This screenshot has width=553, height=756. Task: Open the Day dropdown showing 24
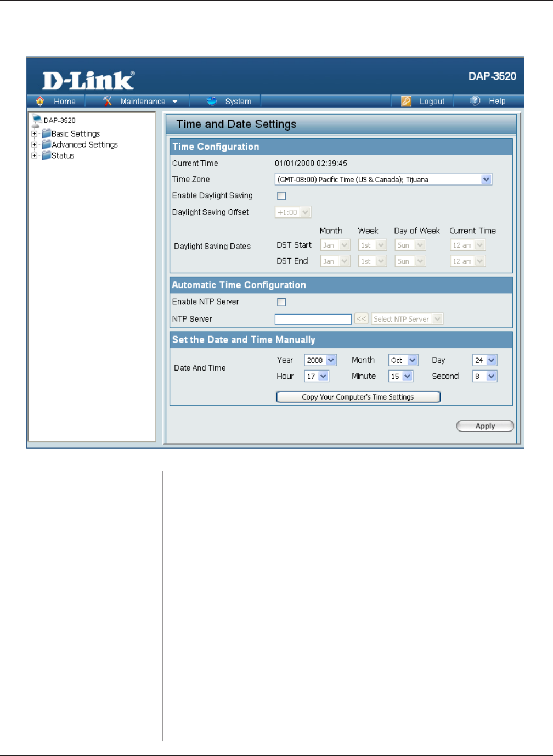[485, 360]
